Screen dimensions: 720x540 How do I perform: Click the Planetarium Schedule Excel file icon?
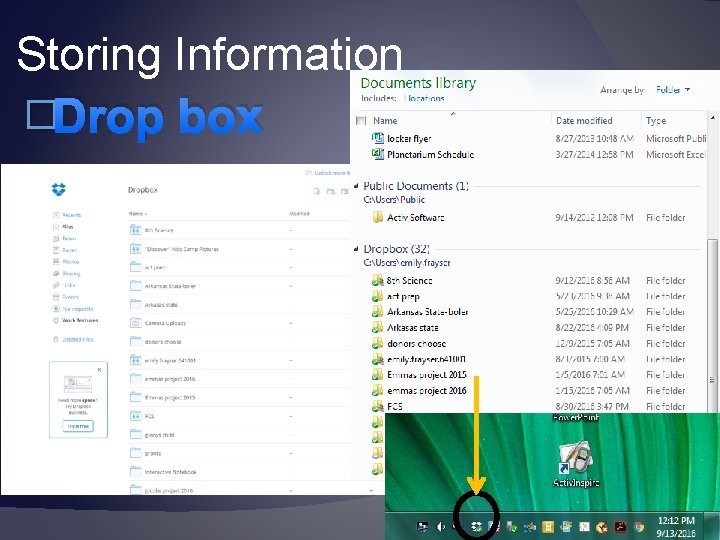click(x=377, y=154)
